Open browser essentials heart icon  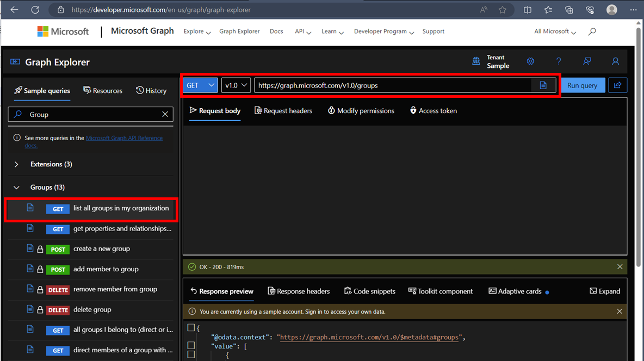590,10
